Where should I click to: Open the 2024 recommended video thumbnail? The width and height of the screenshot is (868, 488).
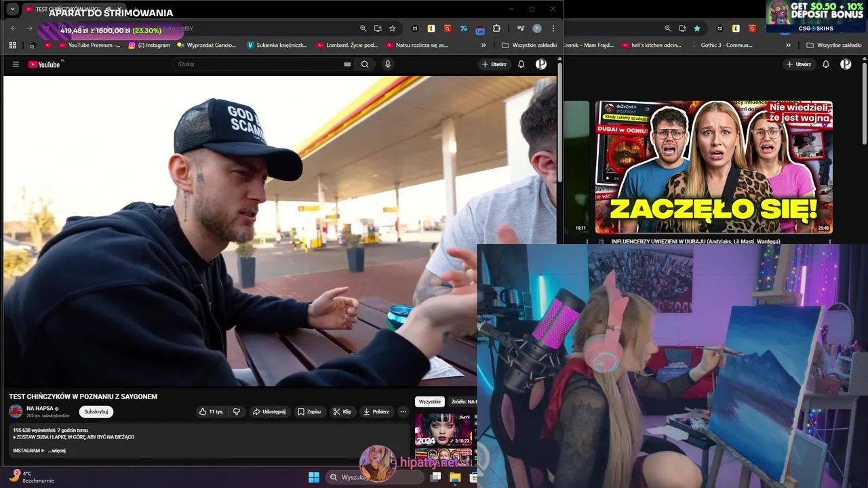tap(443, 429)
